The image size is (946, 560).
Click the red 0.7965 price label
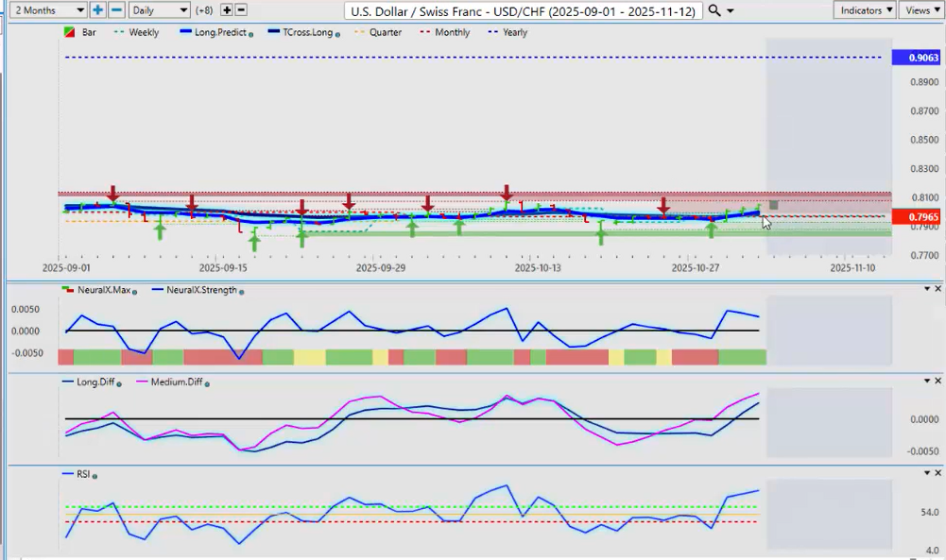pyautogui.click(x=921, y=217)
